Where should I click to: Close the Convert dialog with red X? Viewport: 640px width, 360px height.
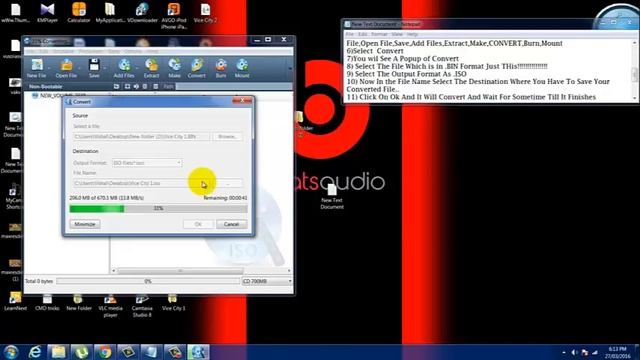[242, 100]
